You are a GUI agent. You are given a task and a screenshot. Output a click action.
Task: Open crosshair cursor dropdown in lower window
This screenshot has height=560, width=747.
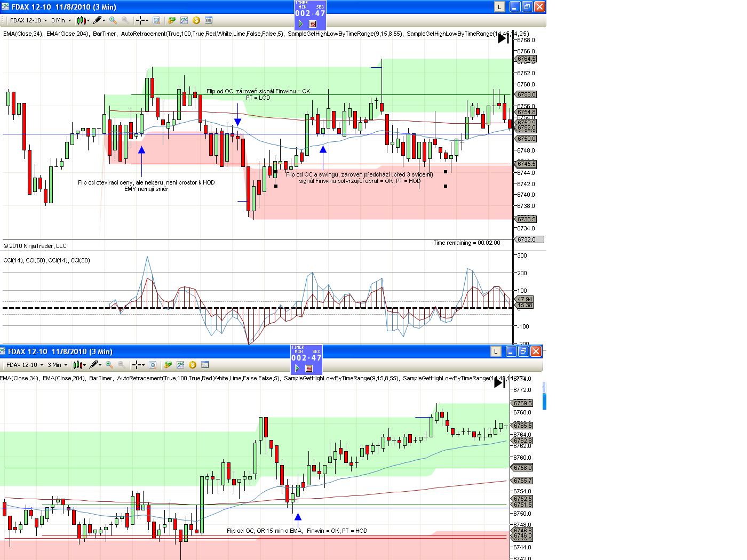pyautogui.click(x=138, y=365)
